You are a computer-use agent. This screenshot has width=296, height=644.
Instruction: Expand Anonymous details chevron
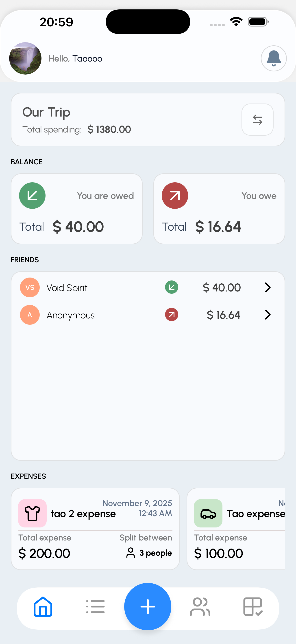(268, 315)
